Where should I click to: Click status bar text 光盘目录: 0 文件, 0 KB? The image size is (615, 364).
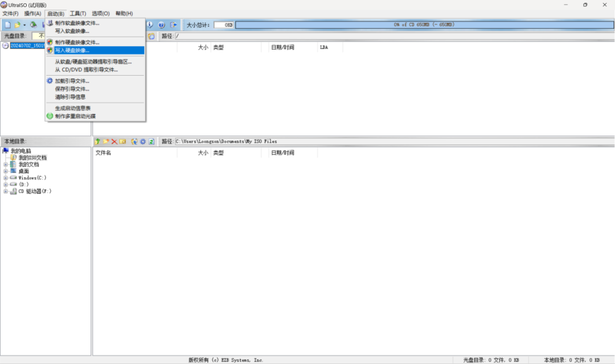point(491,360)
